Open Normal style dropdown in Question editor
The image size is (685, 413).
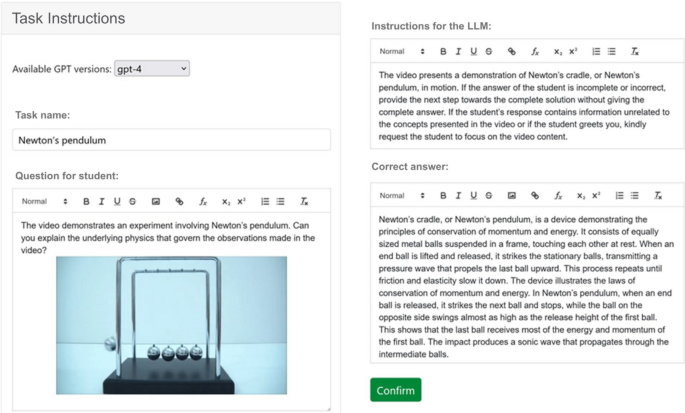[x=45, y=201]
